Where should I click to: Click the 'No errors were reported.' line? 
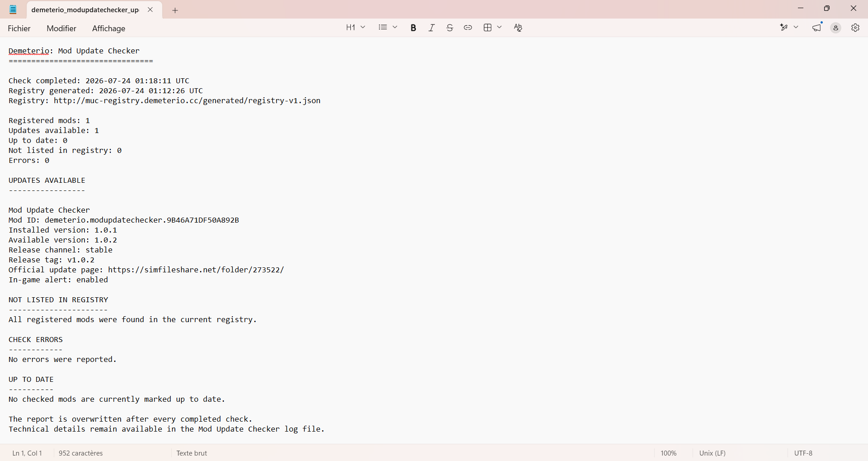coord(63,360)
